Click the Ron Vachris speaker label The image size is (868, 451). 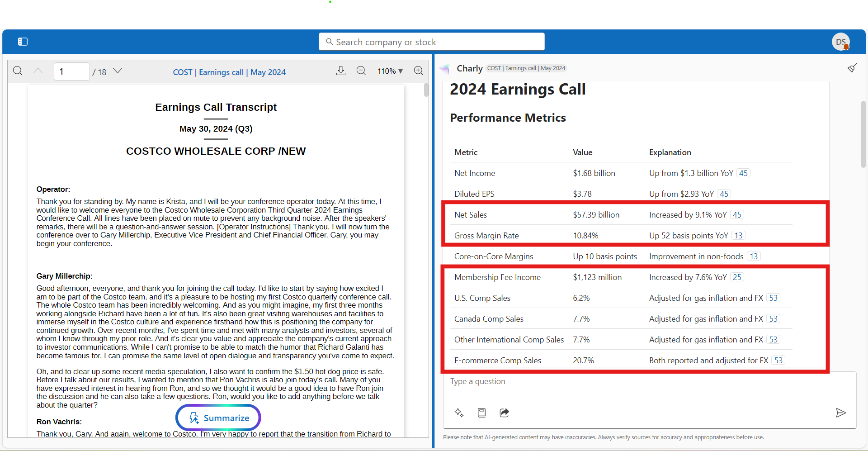(59, 422)
